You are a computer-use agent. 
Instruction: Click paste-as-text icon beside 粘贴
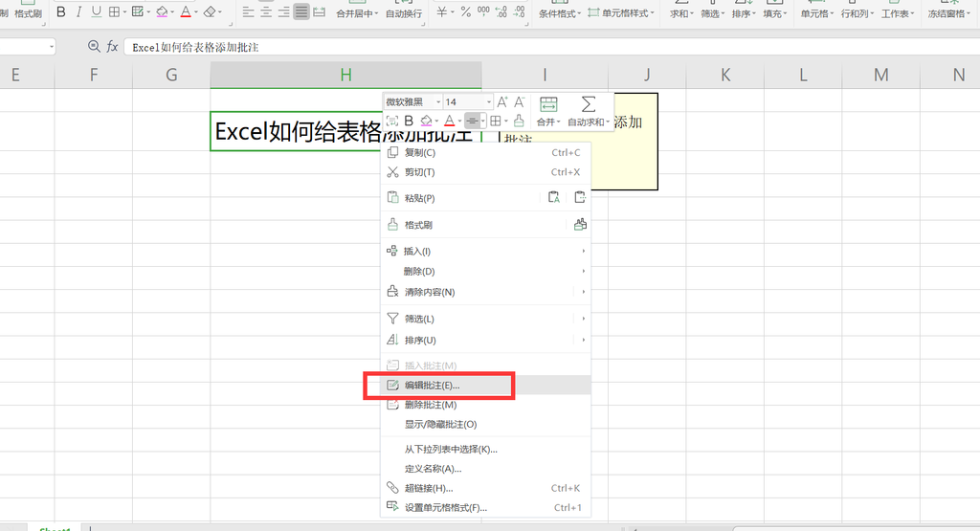pos(554,197)
